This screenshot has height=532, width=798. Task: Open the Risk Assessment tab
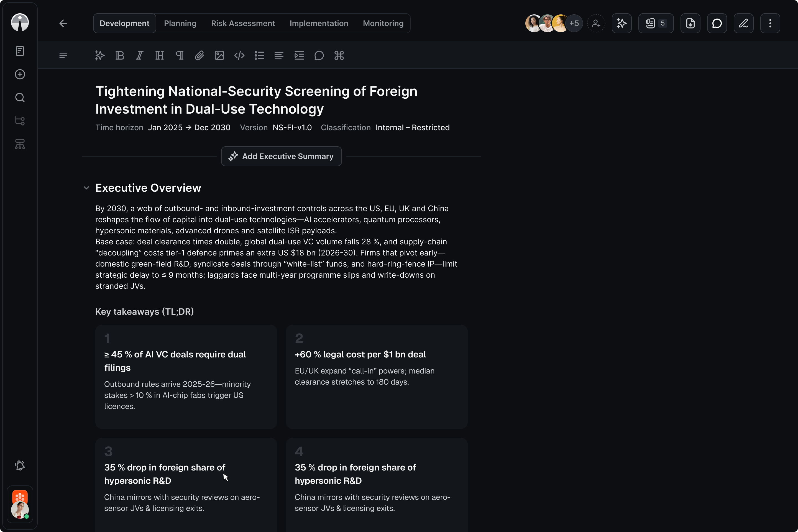tap(243, 23)
